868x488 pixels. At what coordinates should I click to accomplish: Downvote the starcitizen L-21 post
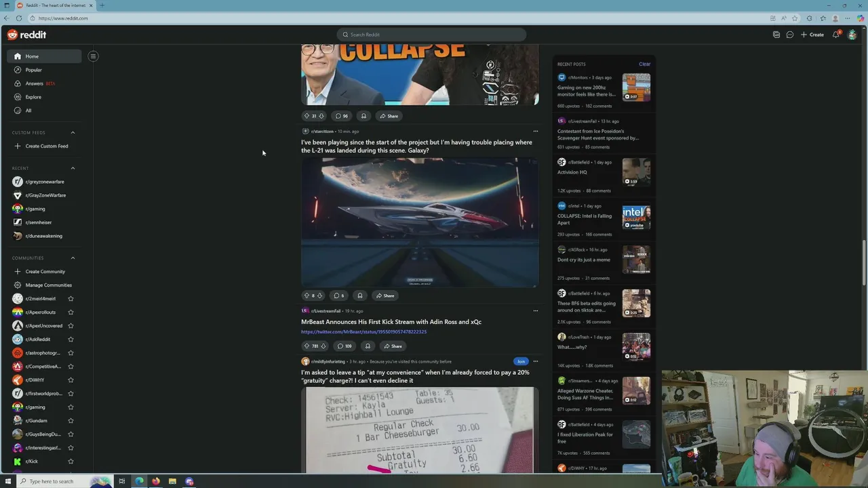(x=319, y=296)
